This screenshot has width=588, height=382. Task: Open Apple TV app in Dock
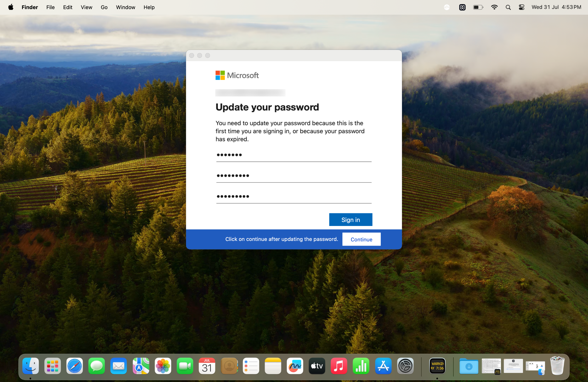[x=317, y=366]
